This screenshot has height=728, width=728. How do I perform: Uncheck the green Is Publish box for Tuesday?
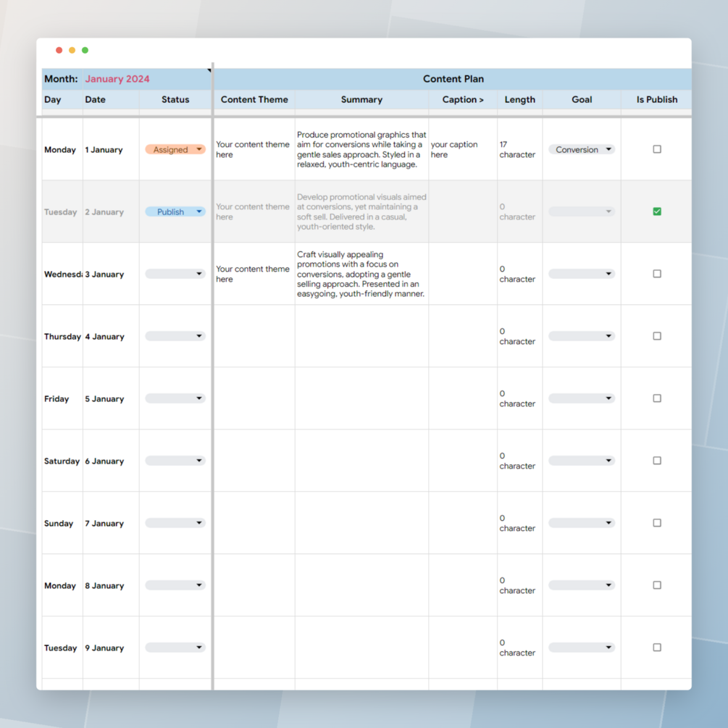point(657,212)
